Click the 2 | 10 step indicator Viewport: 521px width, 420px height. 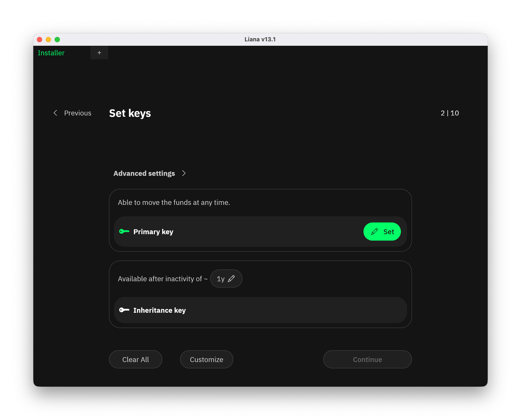coord(450,113)
